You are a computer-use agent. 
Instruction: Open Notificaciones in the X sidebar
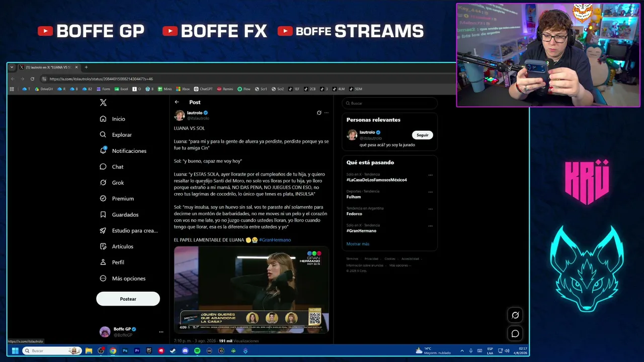click(x=123, y=151)
